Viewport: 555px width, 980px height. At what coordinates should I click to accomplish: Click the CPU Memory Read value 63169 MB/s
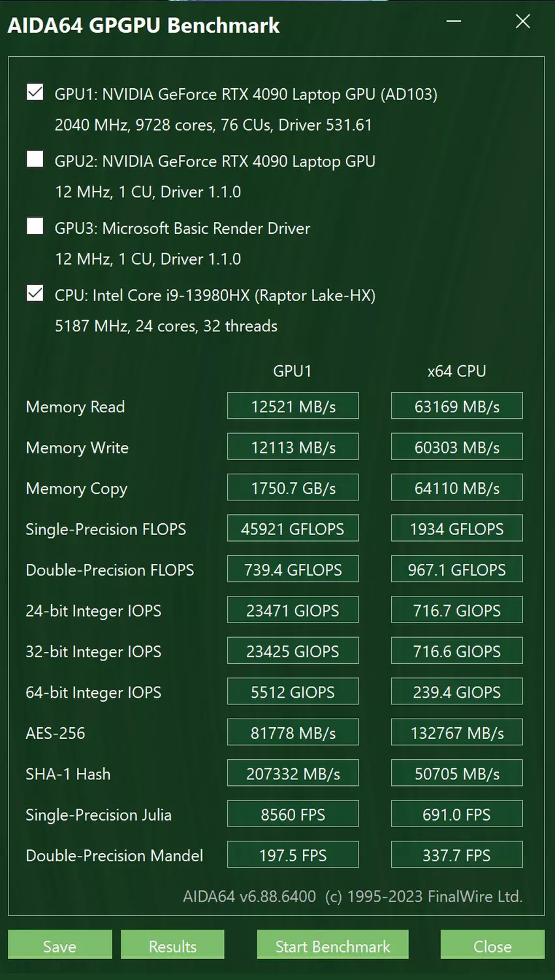click(x=457, y=406)
